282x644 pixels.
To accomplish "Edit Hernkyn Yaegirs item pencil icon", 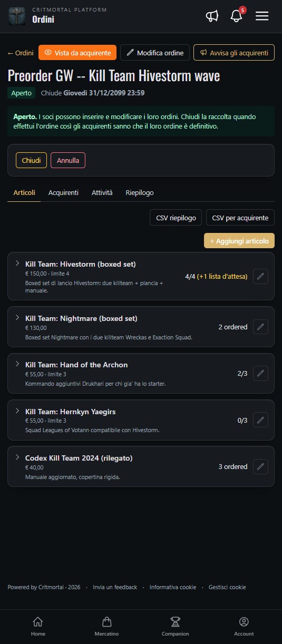I will click(x=260, y=420).
